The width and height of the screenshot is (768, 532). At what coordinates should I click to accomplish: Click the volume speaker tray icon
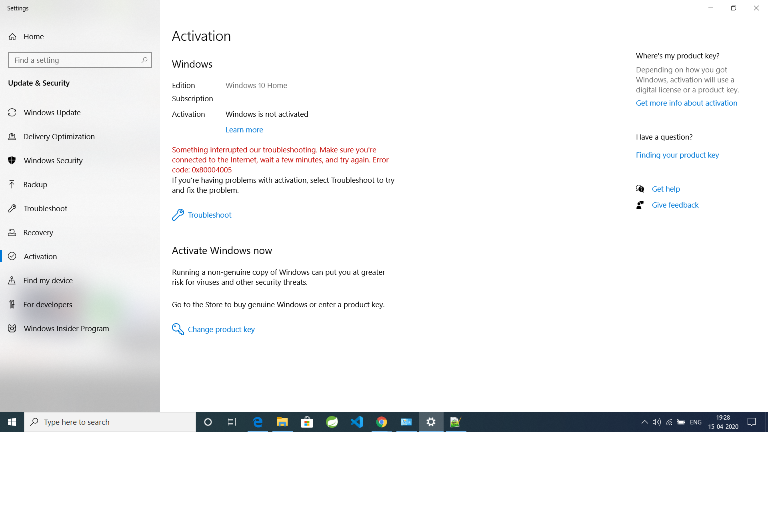(x=656, y=422)
